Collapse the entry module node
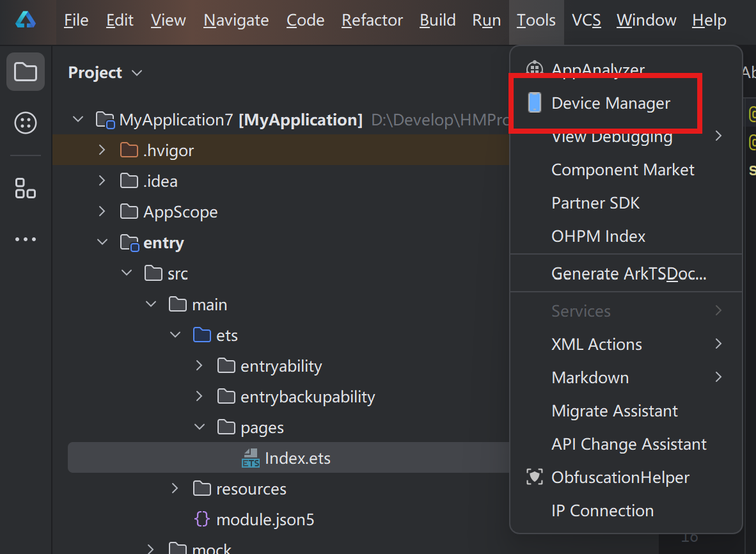This screenshot has width=756, height=554. coord(102,242)
